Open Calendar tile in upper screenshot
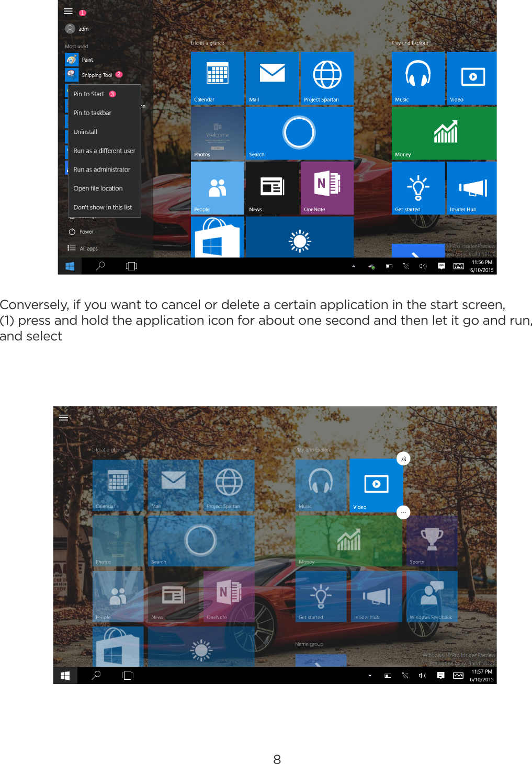Viewport: 532px width, 764px height. click(218, 78)
